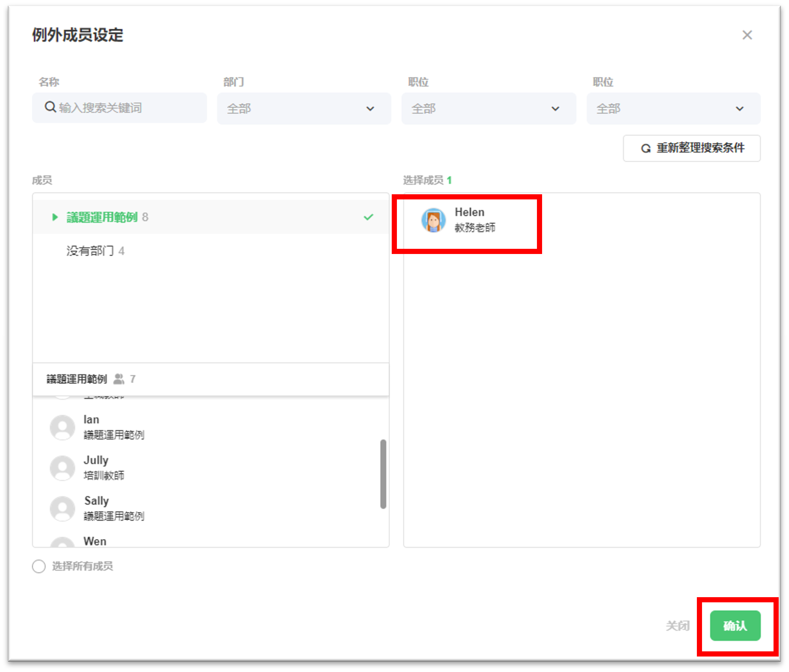
Task: Open the 部门 dropdown
Action: pos(304,109)
